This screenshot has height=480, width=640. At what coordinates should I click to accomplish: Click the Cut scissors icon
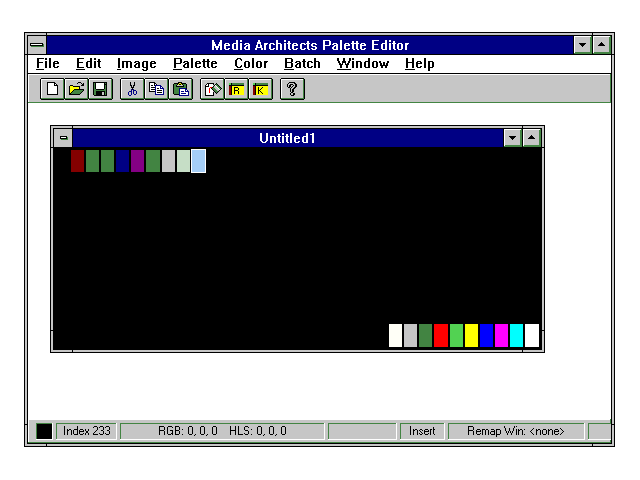pyautogui.click(x=132, y=89)
